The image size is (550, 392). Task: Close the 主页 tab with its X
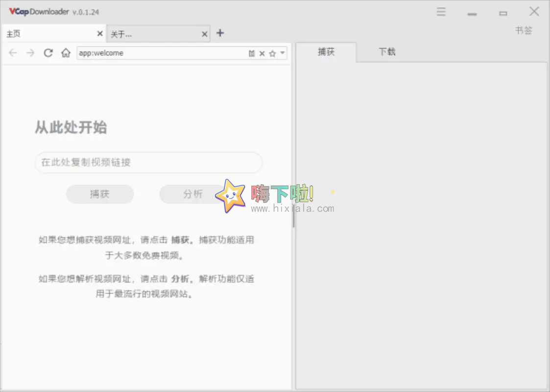coord(99,33)
